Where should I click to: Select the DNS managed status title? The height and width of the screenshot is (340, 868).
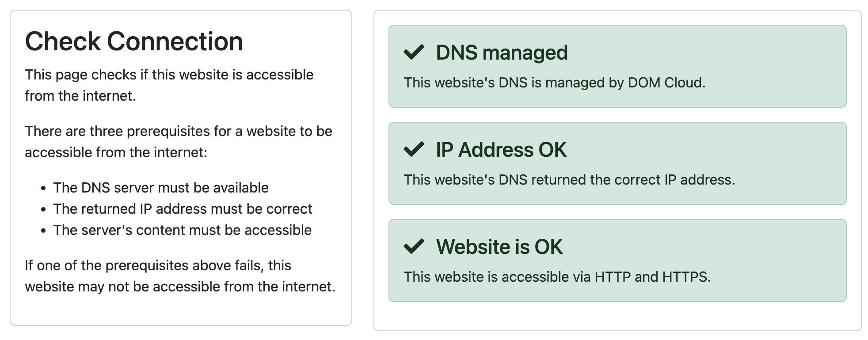(x=502, y=53)
